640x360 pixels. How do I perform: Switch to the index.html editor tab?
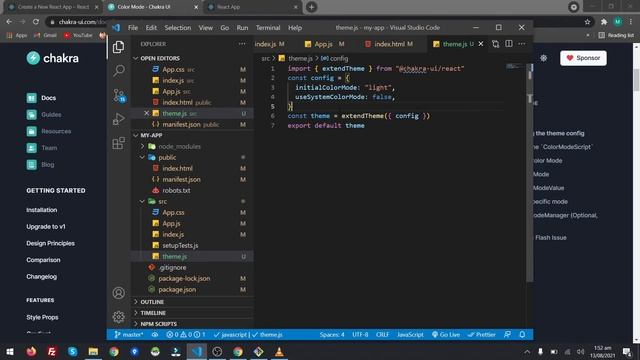click(x=389, y=44)
